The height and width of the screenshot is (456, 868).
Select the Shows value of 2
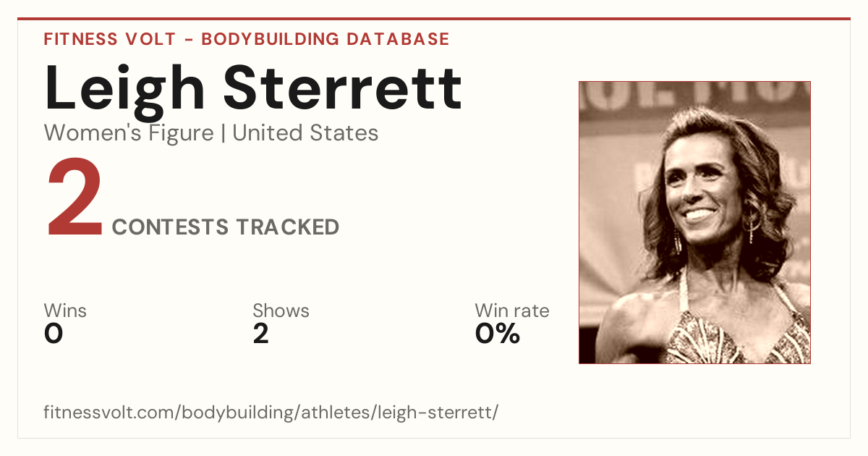(261, 334)
